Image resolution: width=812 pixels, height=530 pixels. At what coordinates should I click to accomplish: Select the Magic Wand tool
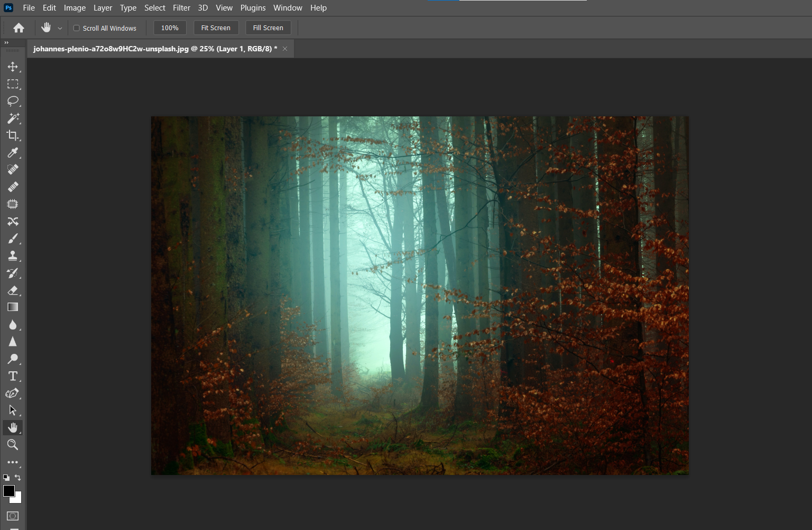[13, 118]
